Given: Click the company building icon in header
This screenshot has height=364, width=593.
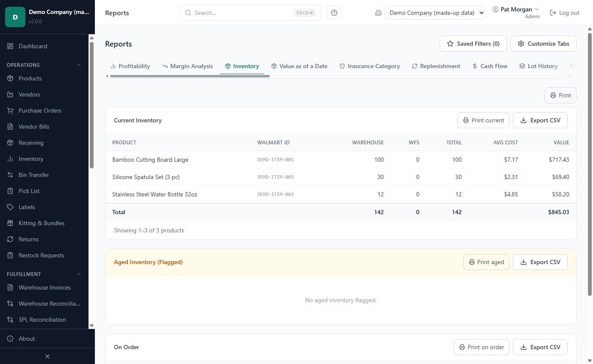Looking at the screenshot, I should pyautogui.click(x=378, y=13).
